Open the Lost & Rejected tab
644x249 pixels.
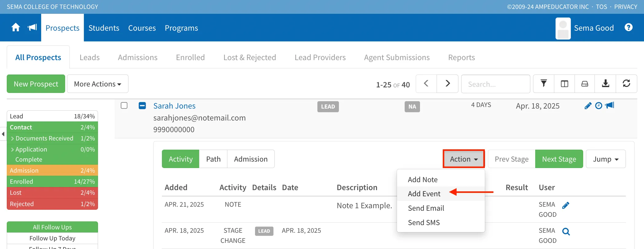tap(249, 57)
